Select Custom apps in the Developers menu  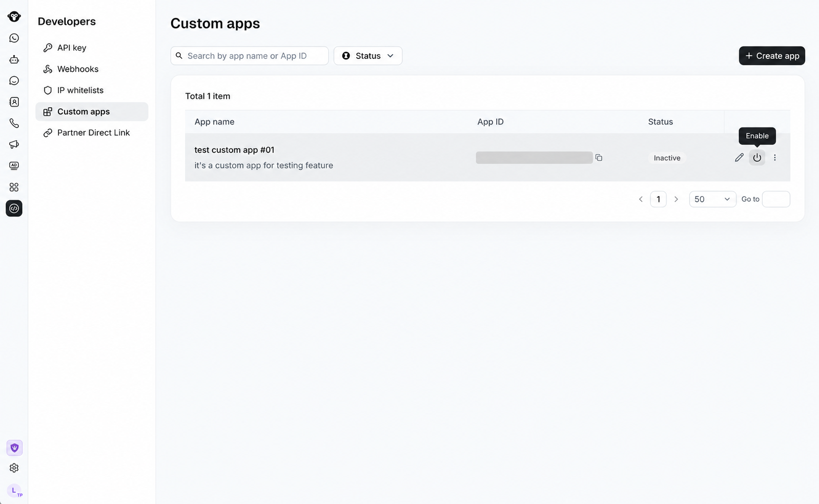pos(92,112)
